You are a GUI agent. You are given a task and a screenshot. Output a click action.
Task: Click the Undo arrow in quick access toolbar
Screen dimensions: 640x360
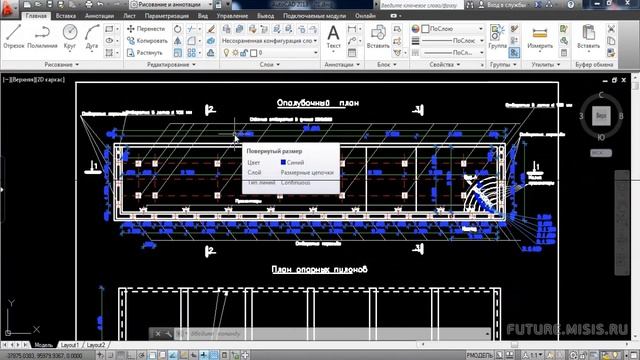100,4
